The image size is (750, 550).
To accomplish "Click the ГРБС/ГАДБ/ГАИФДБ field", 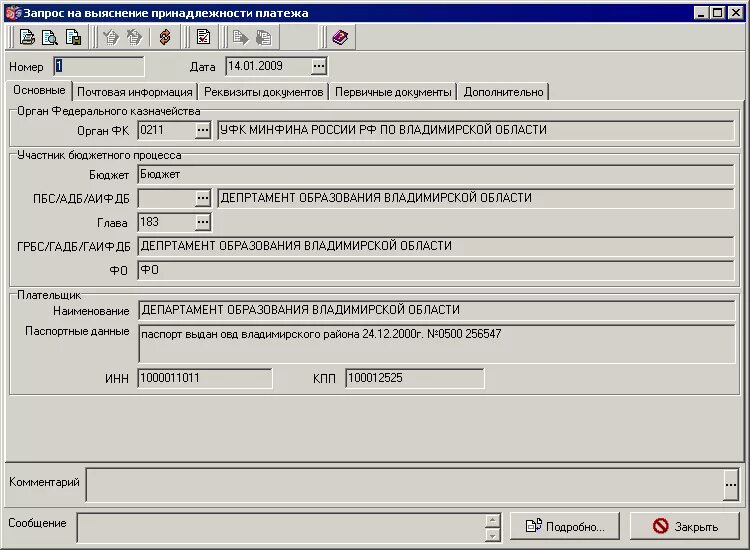I will (x=436, y=246).
